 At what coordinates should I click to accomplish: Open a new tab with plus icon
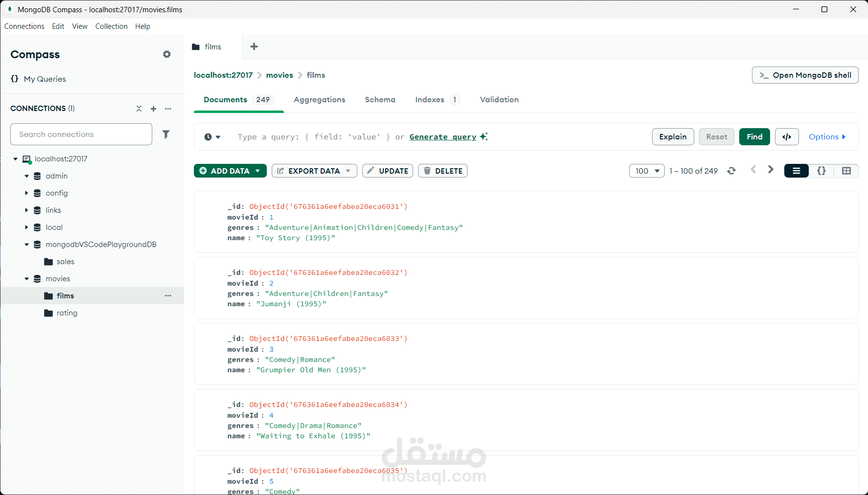tap(254, 46)
